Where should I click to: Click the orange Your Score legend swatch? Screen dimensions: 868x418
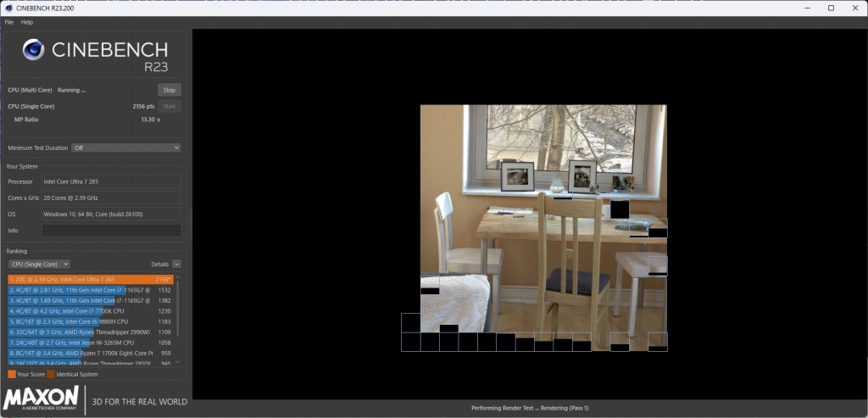[x=11, y=374]
